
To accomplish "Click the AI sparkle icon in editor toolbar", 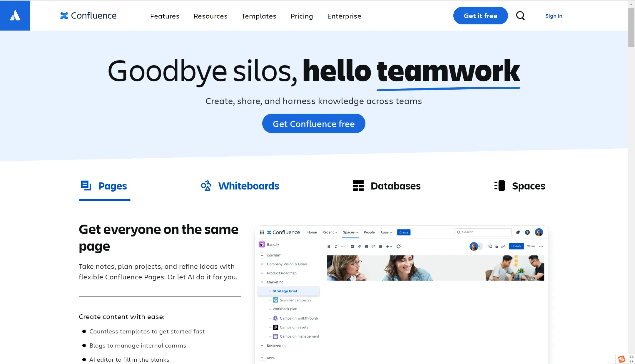I will click(x=399, y=246).
